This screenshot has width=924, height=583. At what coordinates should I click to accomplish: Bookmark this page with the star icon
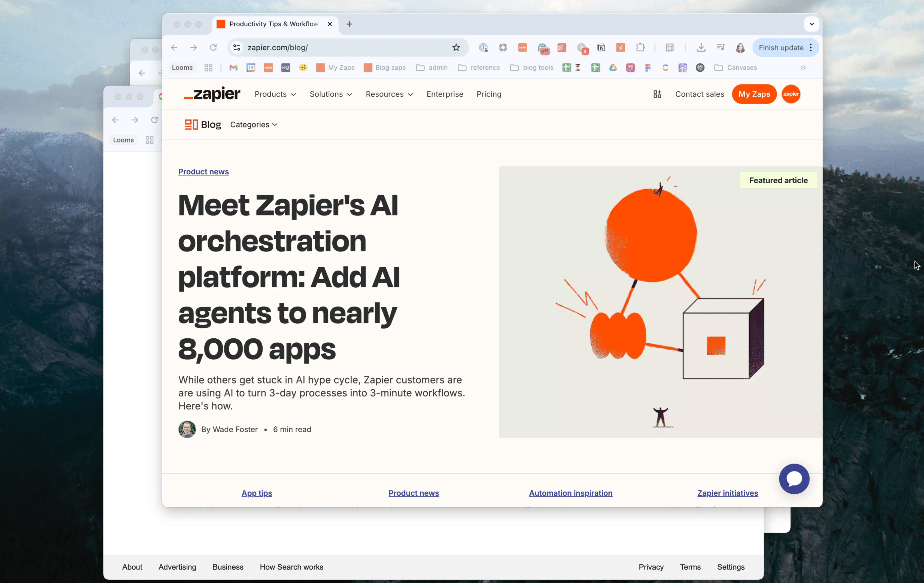[456, 48]
